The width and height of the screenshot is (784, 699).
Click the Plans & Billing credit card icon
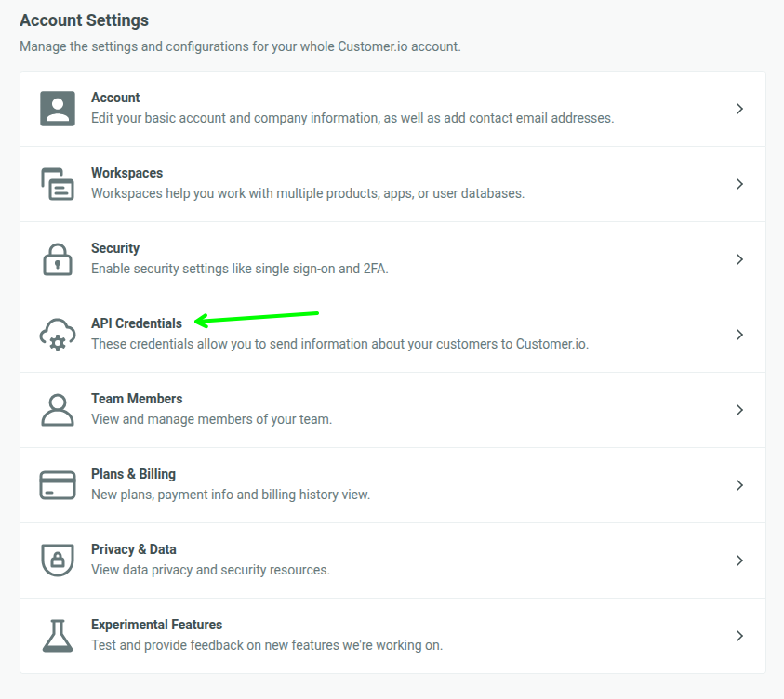(x=57, y=484)
